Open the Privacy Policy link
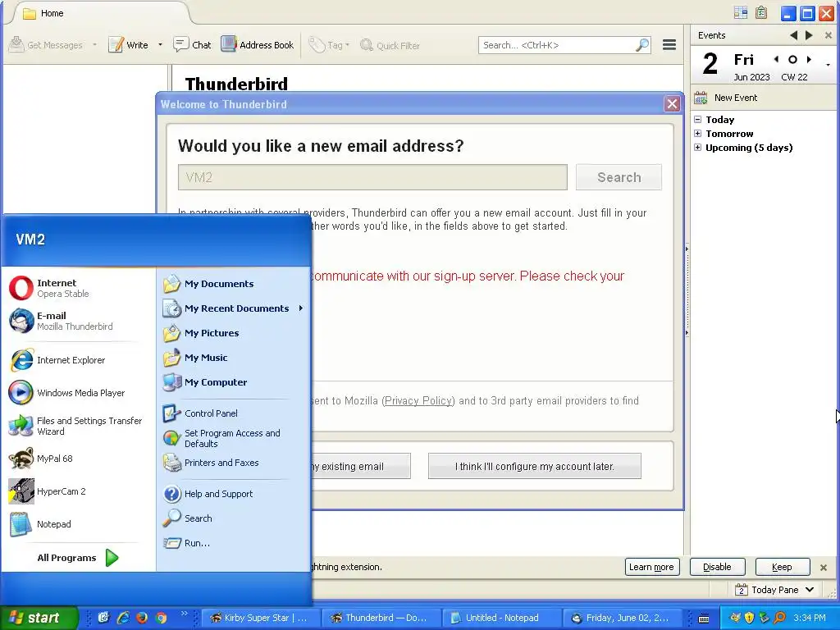Image resolution: width=840 pixels, height=630 pixels. coord(419,400)
